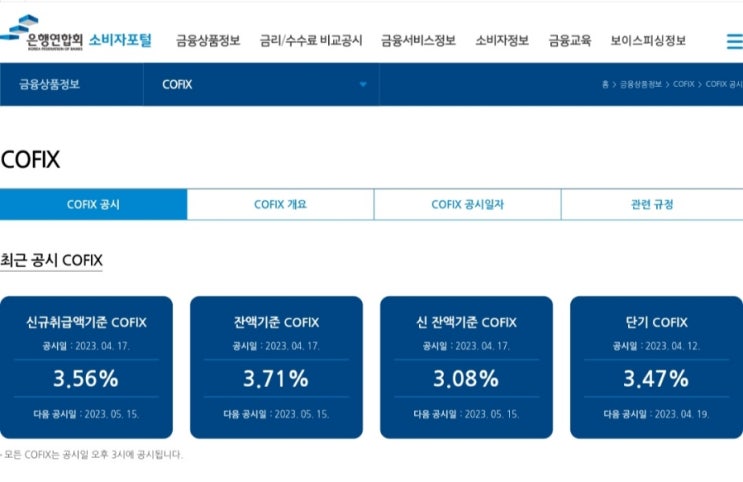The image size is (743, 482).
Task: Switch to the COFIX 개요 tab
Action: 281,204
